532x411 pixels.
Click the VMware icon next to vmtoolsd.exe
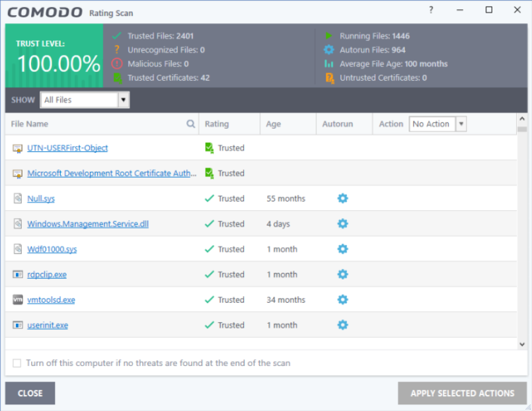pos(18,300)
